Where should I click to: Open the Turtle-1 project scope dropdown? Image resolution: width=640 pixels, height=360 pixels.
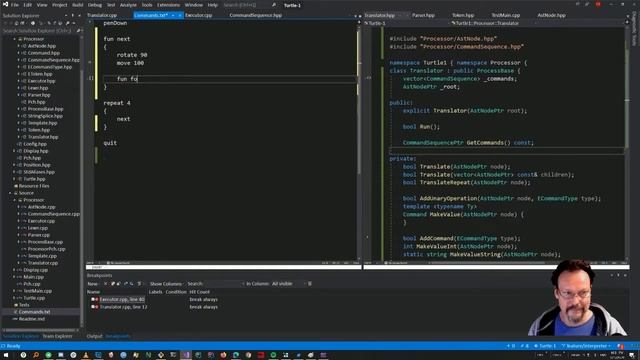coord(406,23)
